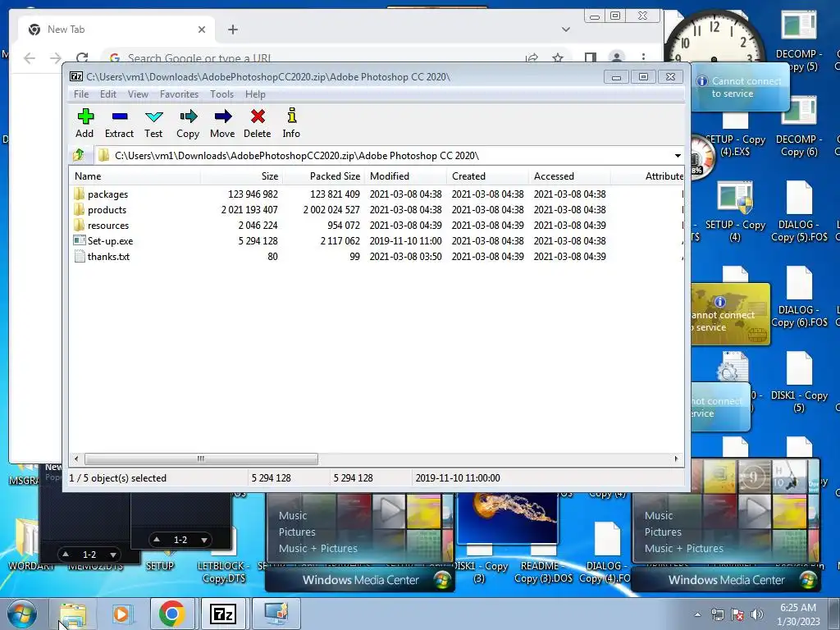Sort by the Modified column header
The height and width of the screenshot is (630, 840).
click(x=405, y=176)
